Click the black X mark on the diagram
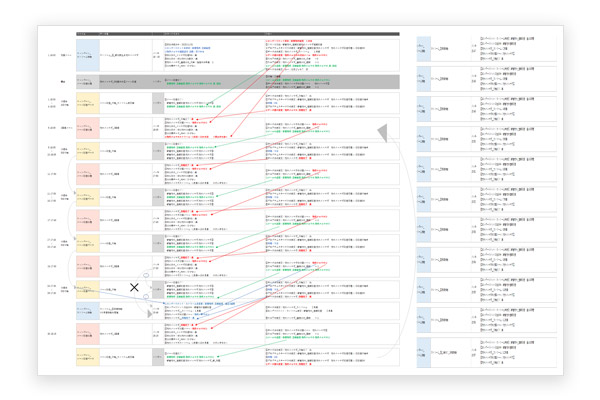 [134, 287]
